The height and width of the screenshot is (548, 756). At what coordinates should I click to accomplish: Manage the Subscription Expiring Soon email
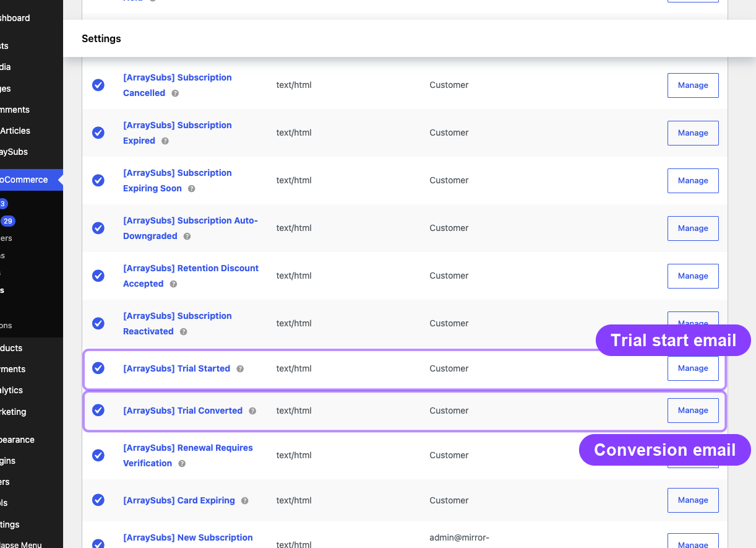[x=693, y=181]
